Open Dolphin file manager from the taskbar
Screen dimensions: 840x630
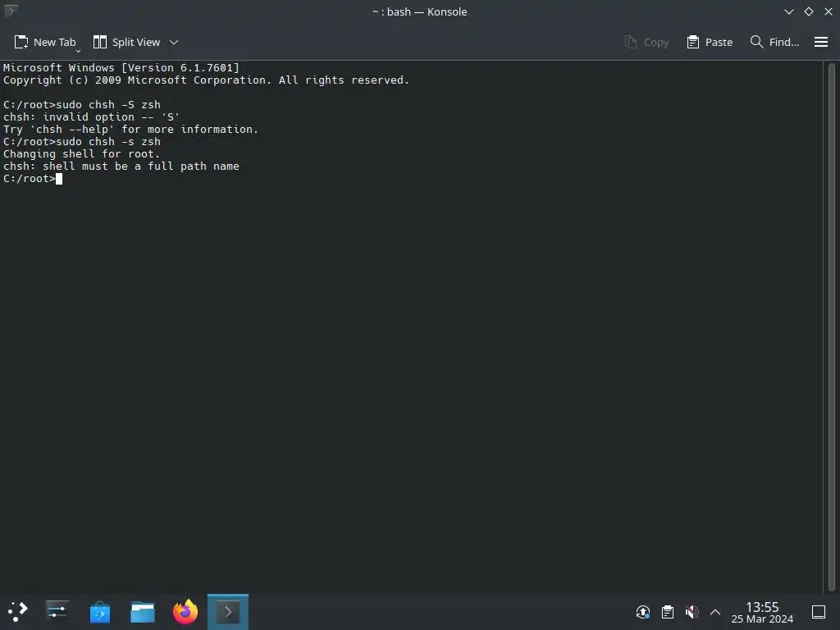pos(143,612)
